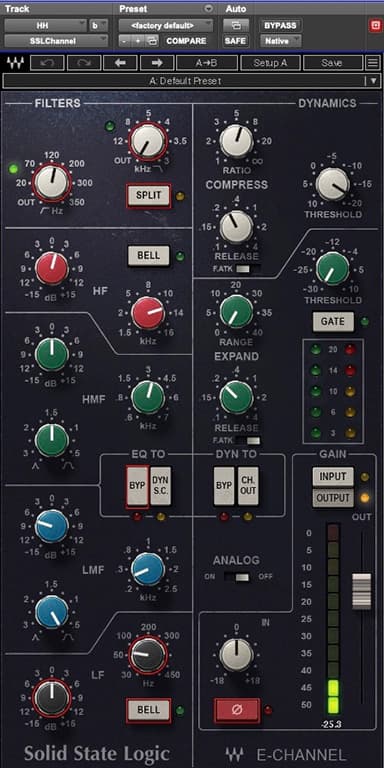The height and width of the screenshot is (768, 384).
Task: Open the factory default preset dropdown
Action: click(166, 25)
